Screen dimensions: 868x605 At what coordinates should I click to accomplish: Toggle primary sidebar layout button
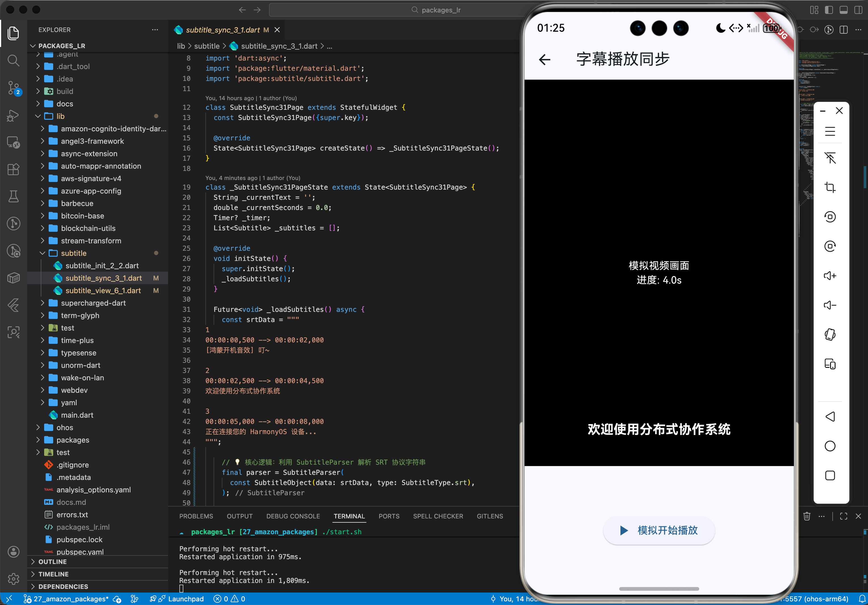pyautogui.click(x=829, y=10)
